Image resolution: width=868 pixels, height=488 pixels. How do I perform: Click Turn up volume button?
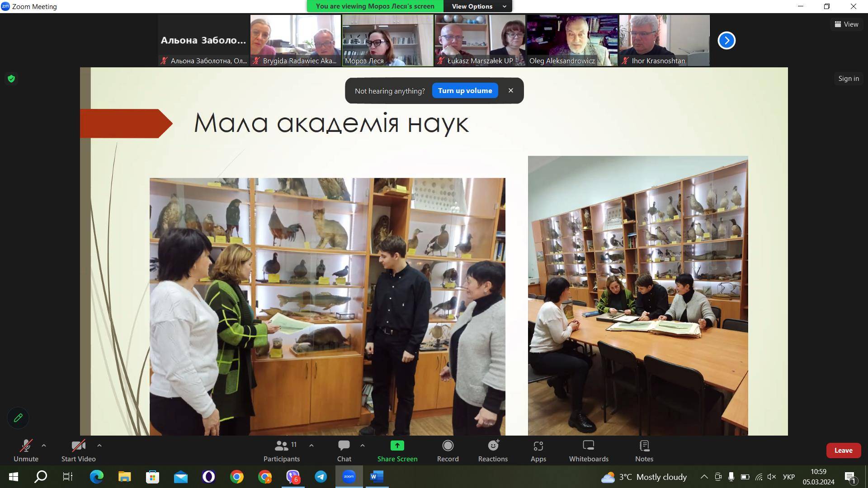(x=465, y=90)
